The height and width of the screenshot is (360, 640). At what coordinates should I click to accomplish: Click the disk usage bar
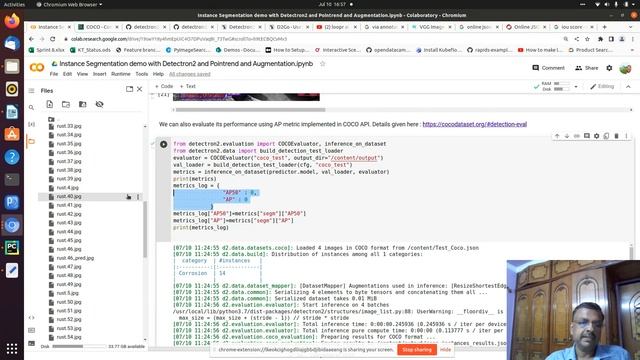pyautogui.click(x=79, y=346)
